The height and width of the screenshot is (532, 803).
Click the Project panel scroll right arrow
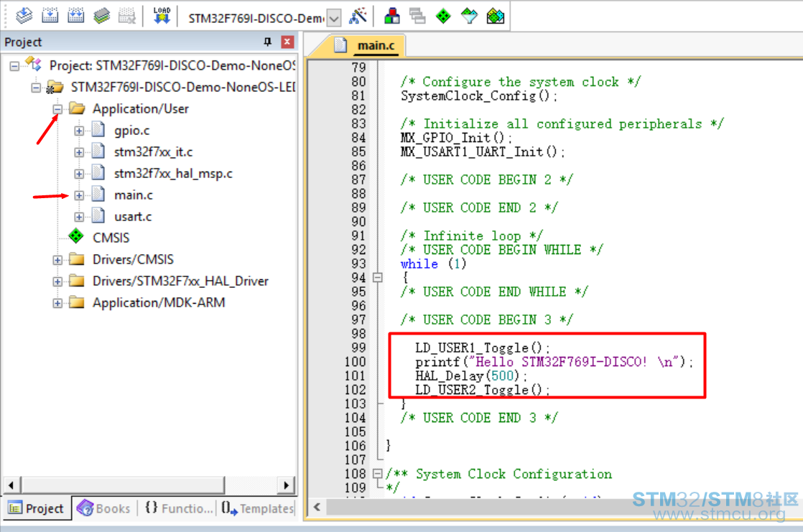point(287,485)
